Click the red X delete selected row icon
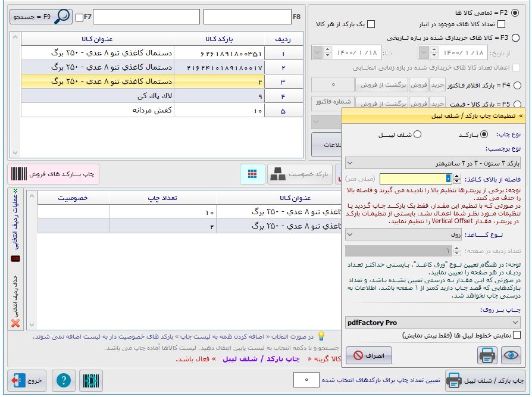This screenshot has width=532, height=397. [x=15, y=323]
